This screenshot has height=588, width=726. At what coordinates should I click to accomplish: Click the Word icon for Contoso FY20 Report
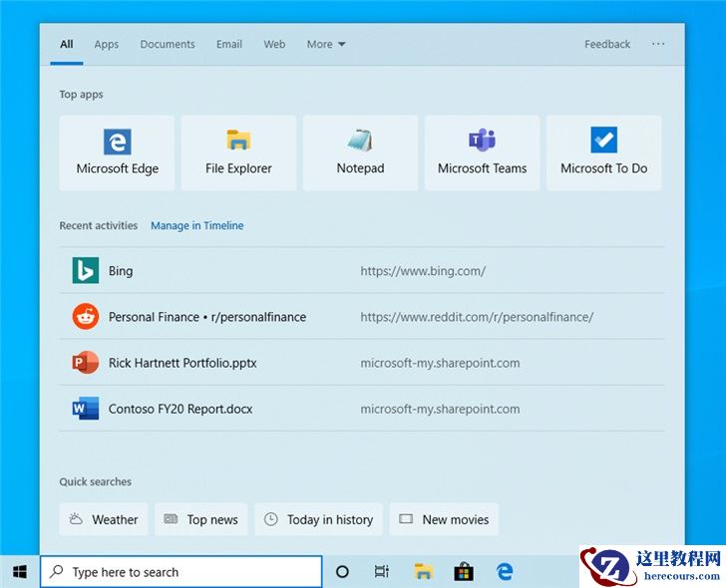pyautogui.click(x=86, y=409)
